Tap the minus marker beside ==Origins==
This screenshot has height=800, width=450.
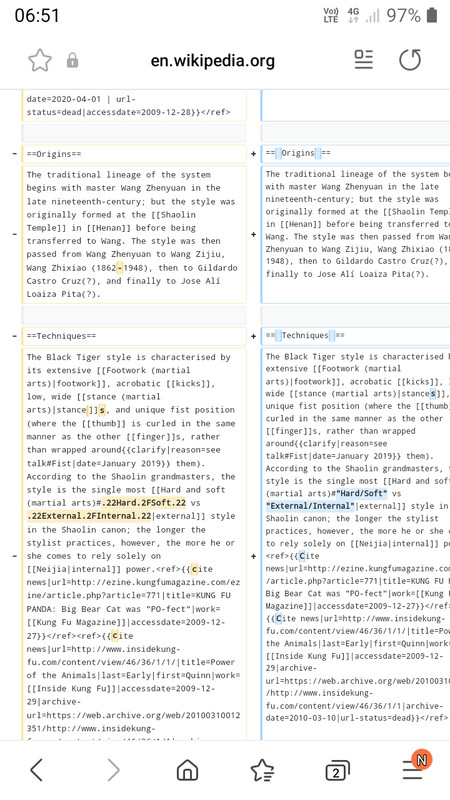[14, 154]
